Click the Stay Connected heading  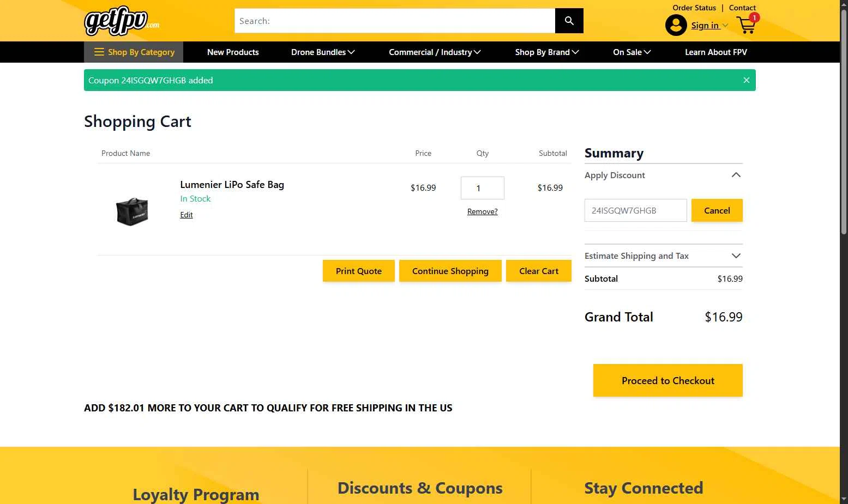click(643, 488)
